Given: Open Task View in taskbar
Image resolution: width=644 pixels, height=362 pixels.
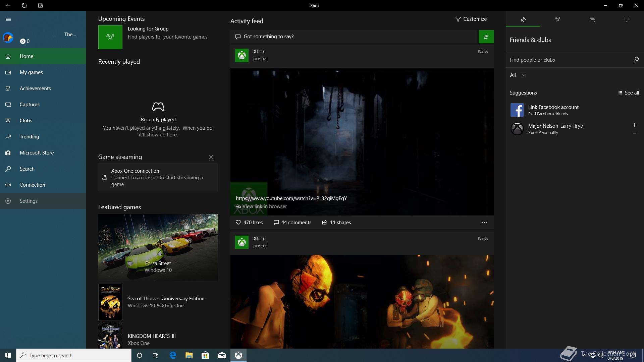Looking at the screenshot, I should 156,355.
